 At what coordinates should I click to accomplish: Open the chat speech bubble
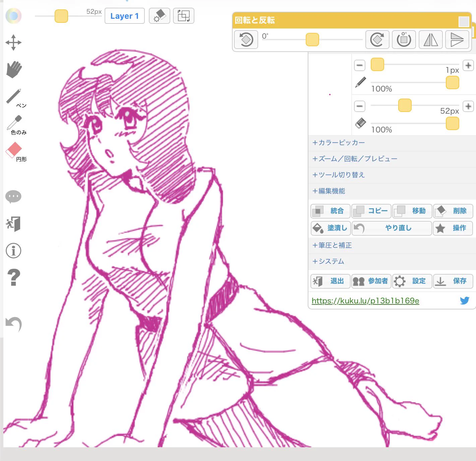[13, 197]
